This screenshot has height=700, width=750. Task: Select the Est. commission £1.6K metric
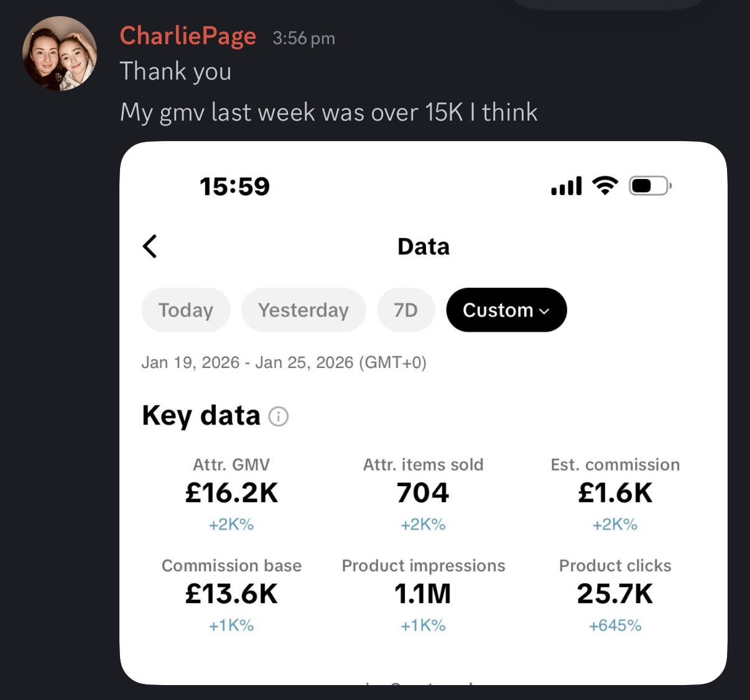pyautogui.click(x=615, y=493)
